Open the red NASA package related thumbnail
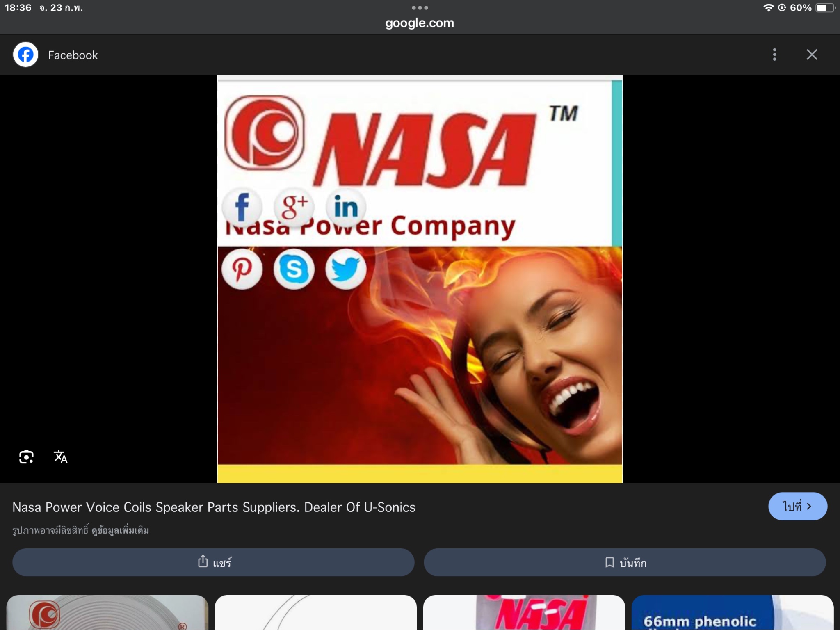840x630 pixels. click(524, 612)
